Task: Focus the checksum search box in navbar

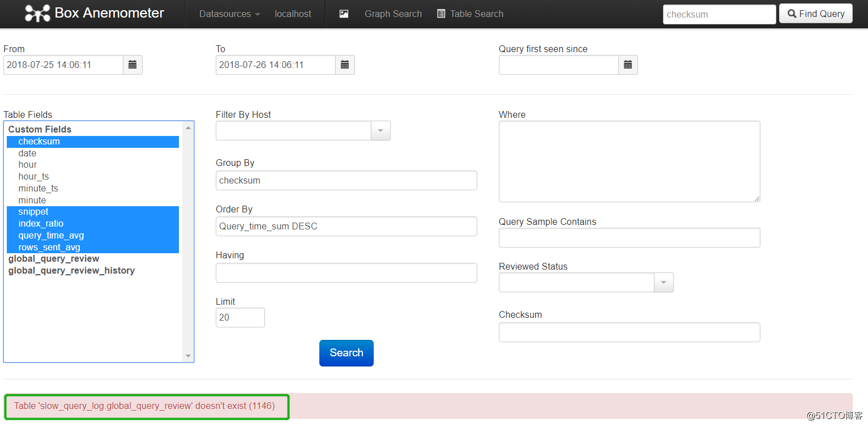Action: (719, 14)
